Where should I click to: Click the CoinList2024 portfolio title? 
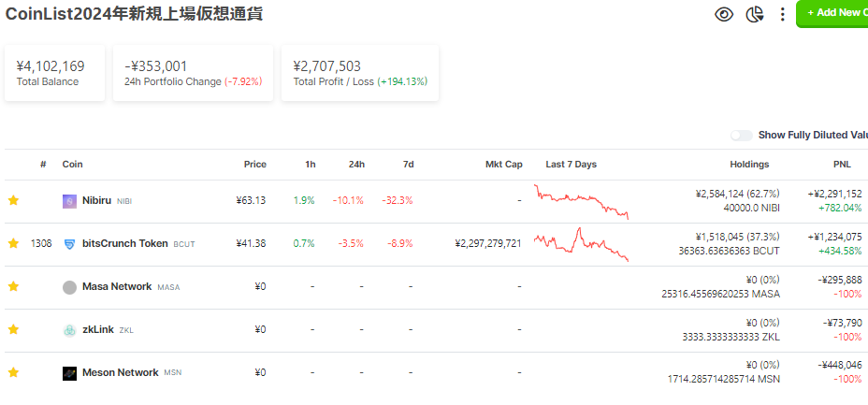point(134,13)
